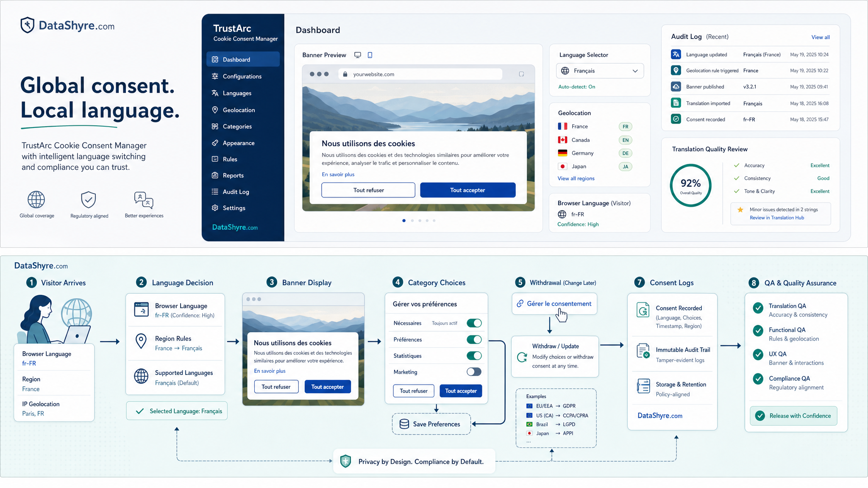
Task: Follow En savoir plus in dashboard banner
Action: [338, 175]
